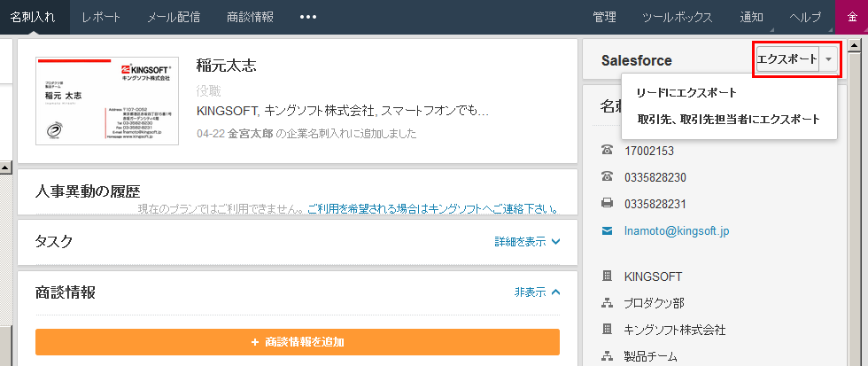Open the export dropdown arrow

pos(828,59)
